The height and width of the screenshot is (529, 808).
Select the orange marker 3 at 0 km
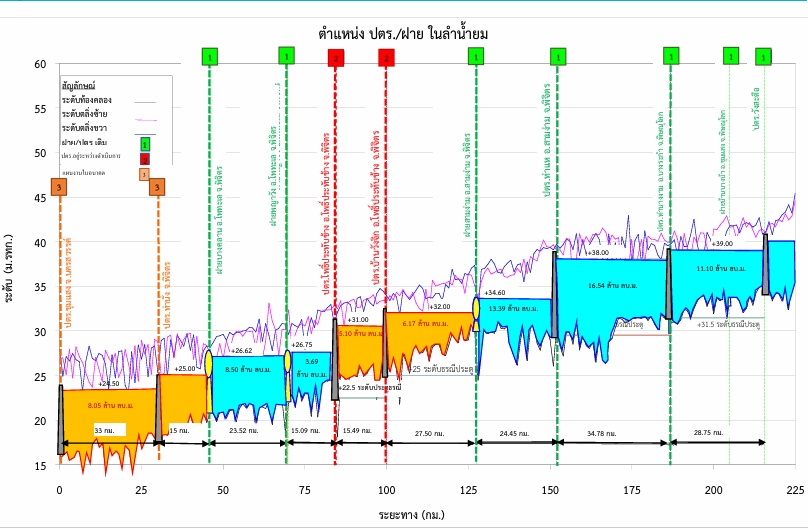(x=60, y=187)
